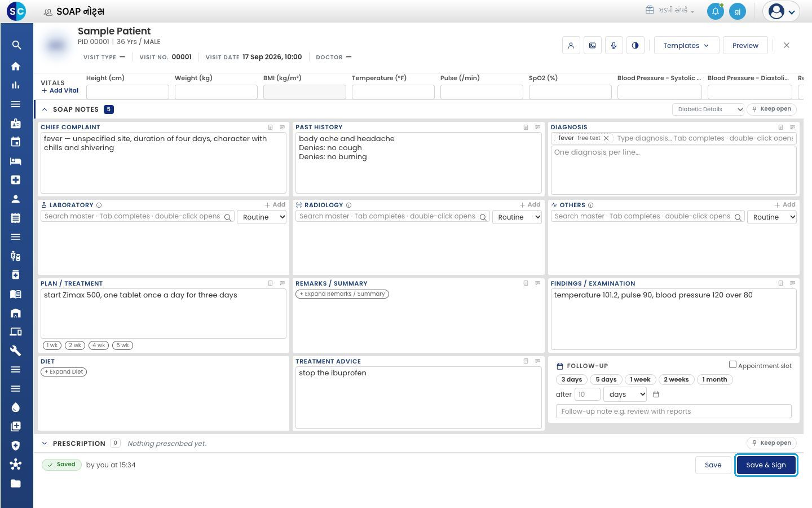Click the patient profile icon in header
Image resolution: width=812 pixels, height=508 pixels.
pyautogui.click(x=571, y=46)
